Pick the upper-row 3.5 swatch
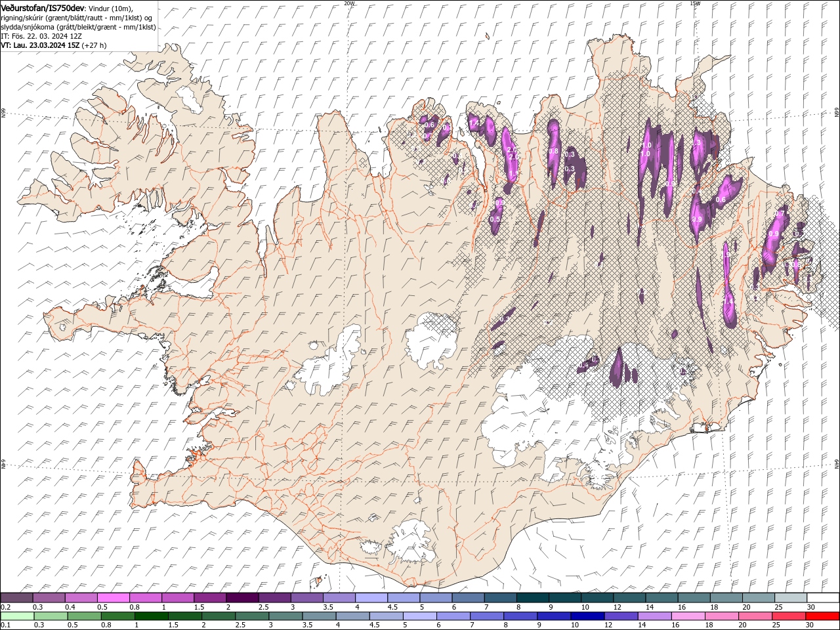 [x=339, y=598]
